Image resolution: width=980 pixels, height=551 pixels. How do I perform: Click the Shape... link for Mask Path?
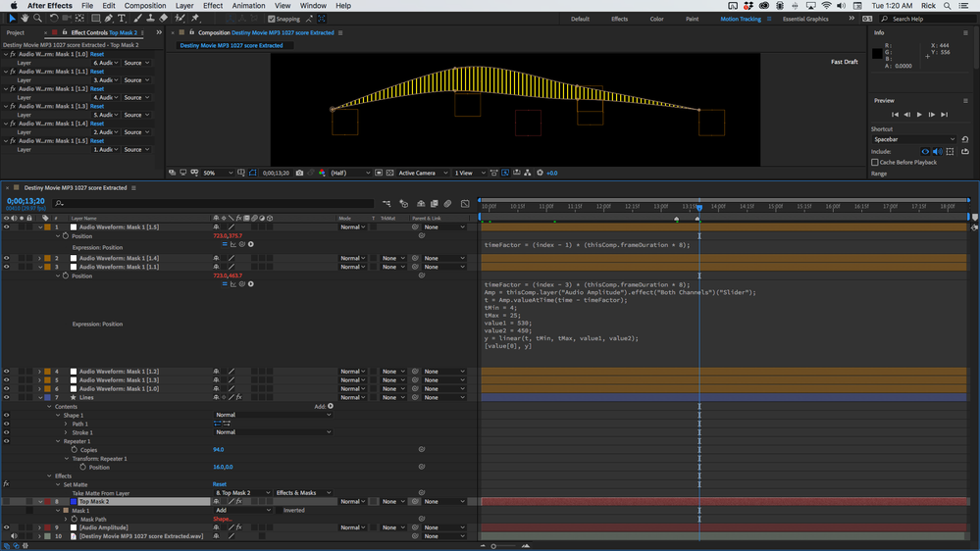tap(223, 519)
